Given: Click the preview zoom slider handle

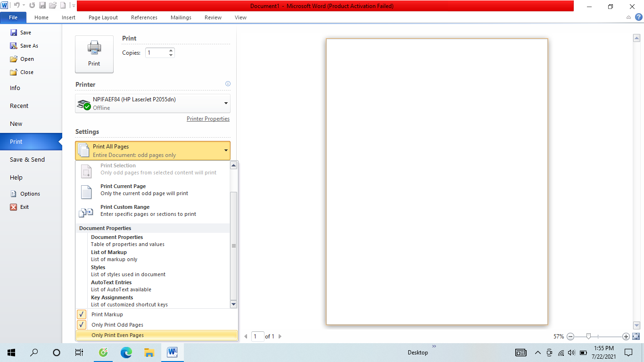Looking at the screenshot, I should click(588, 337).
